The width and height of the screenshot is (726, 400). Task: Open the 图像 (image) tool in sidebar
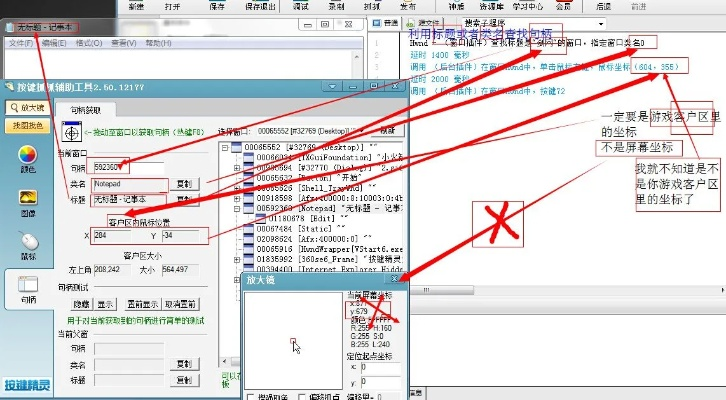tap(27, 204)
